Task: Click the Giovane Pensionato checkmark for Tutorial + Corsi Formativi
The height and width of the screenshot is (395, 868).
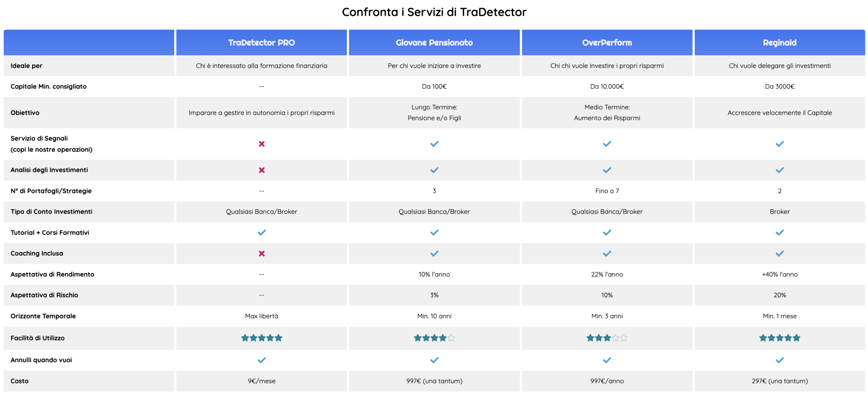Action: tap(434, 232)
